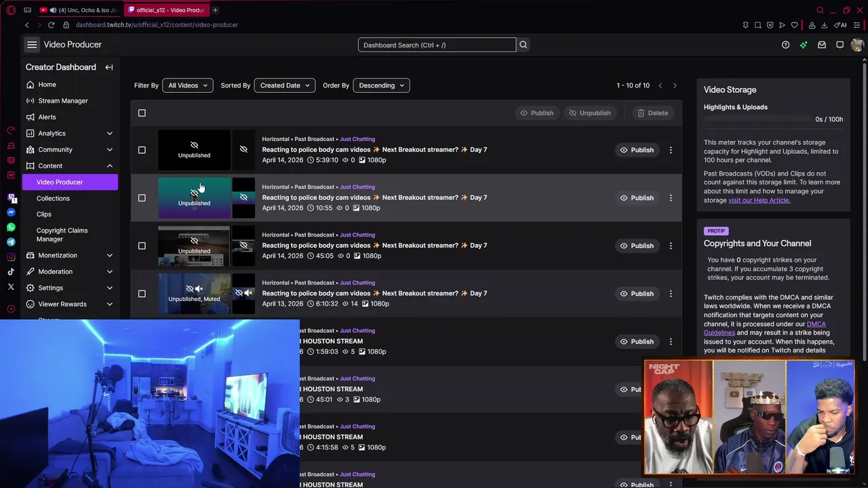The image size is (868, 488).
Task: Click the green sparkle icon in header
Action: pos(804,45)
